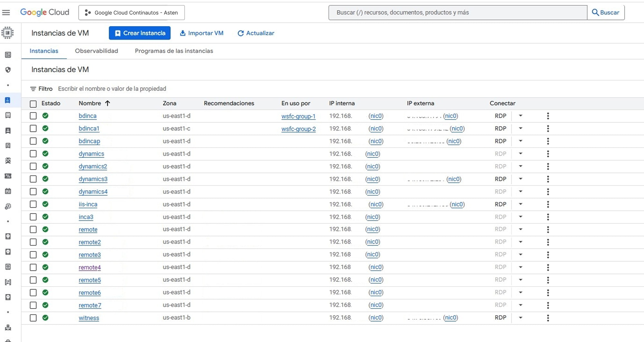Select the highlighted VM instances sidebar icon
Viewport: 644px width, 342px height.
point(8,100)
